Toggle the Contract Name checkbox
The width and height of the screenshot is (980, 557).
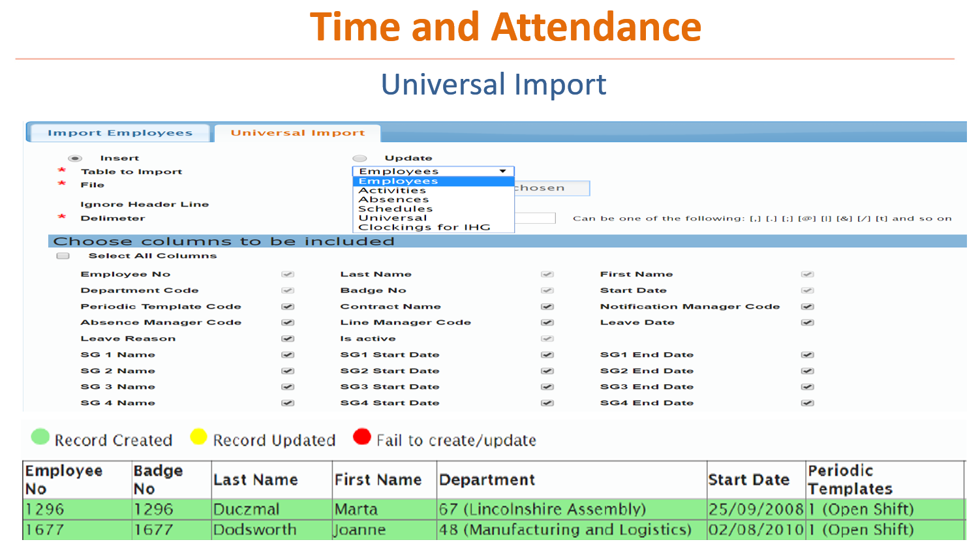point(547,306)
